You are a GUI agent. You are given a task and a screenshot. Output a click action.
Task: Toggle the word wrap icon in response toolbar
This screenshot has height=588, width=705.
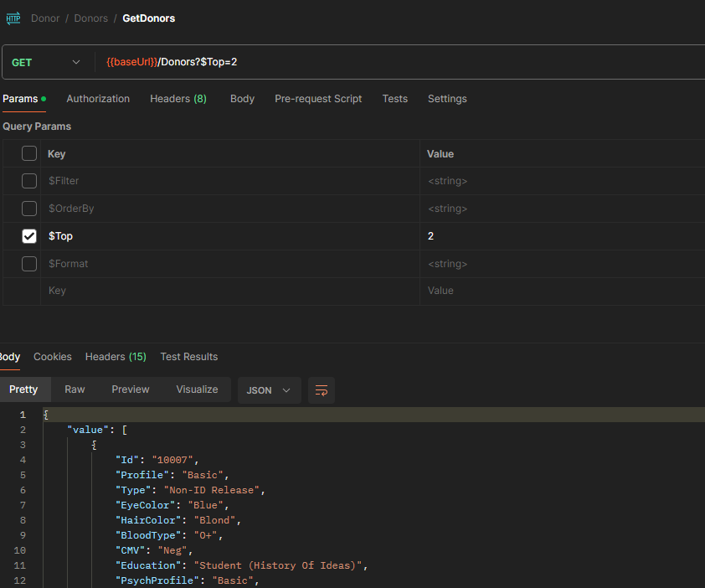point(322,390)
